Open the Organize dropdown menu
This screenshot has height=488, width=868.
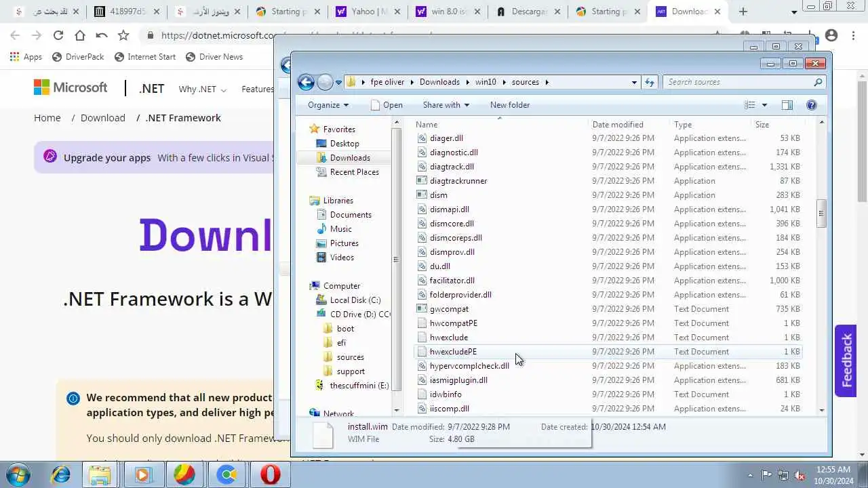328,105
